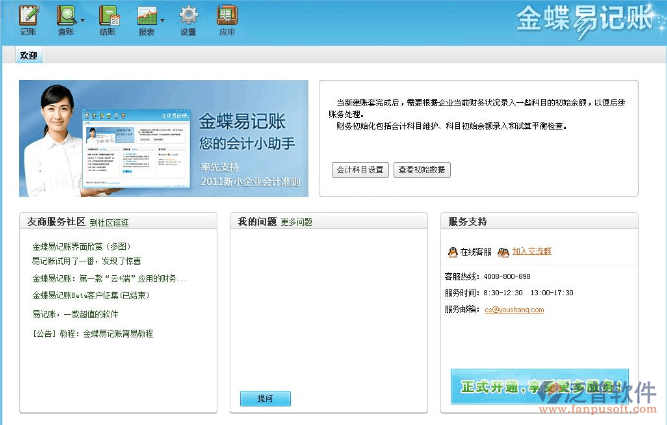
Task: Click the 提问 button in 我的问题
Action: 265,398
